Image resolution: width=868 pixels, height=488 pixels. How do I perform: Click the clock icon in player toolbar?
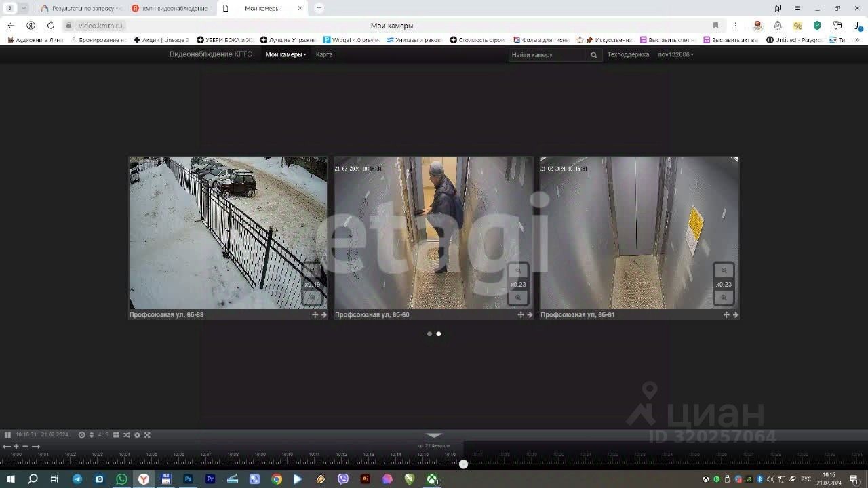click(82, 435)
